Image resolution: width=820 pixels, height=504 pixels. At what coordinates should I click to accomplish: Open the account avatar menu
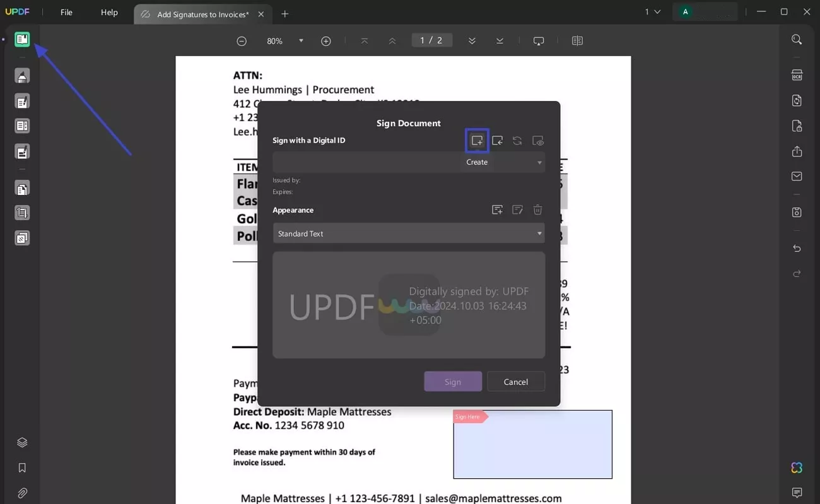click(685, 12)
